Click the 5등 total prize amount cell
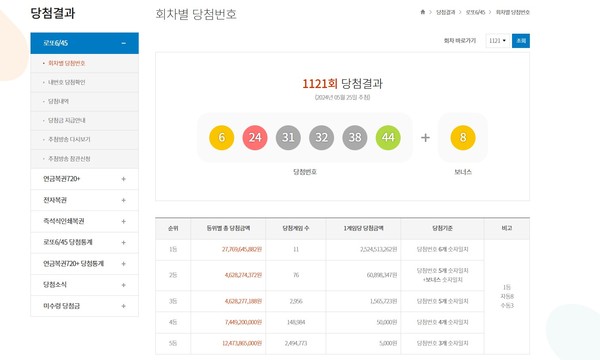 (228, 343)
